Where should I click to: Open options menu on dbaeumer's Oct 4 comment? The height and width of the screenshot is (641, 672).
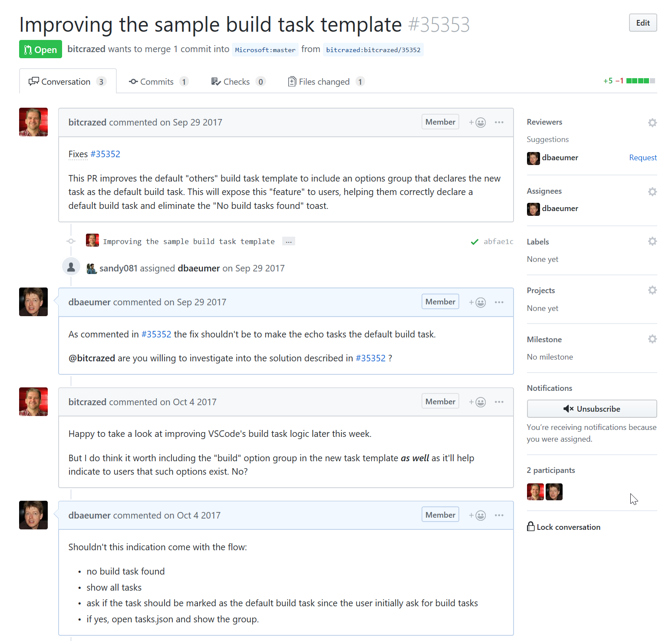pos(499,515)
